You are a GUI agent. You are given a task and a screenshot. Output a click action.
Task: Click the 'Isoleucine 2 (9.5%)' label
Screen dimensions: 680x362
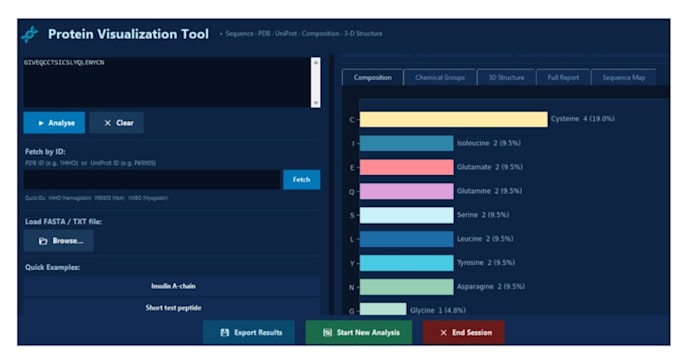(x=489, y=143)
